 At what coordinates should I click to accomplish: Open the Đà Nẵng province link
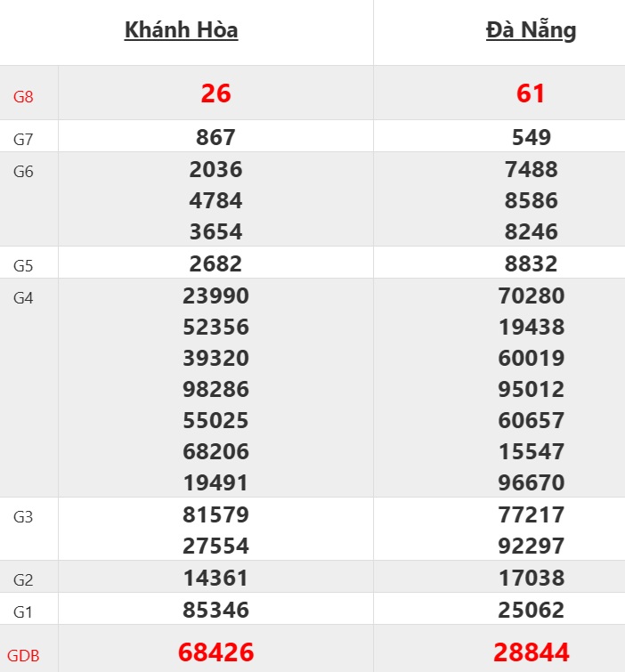point(531,30)
